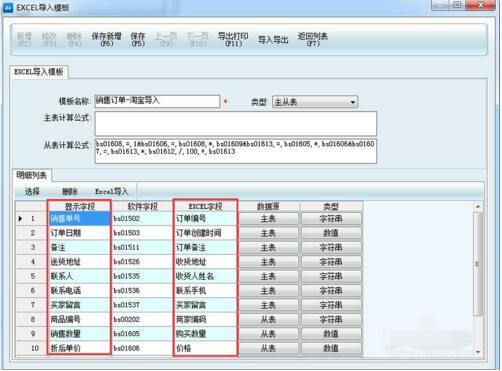
Task: Click the 选择 button in detail toolbar
Action: pyautogui.click(x=32, y=192)
